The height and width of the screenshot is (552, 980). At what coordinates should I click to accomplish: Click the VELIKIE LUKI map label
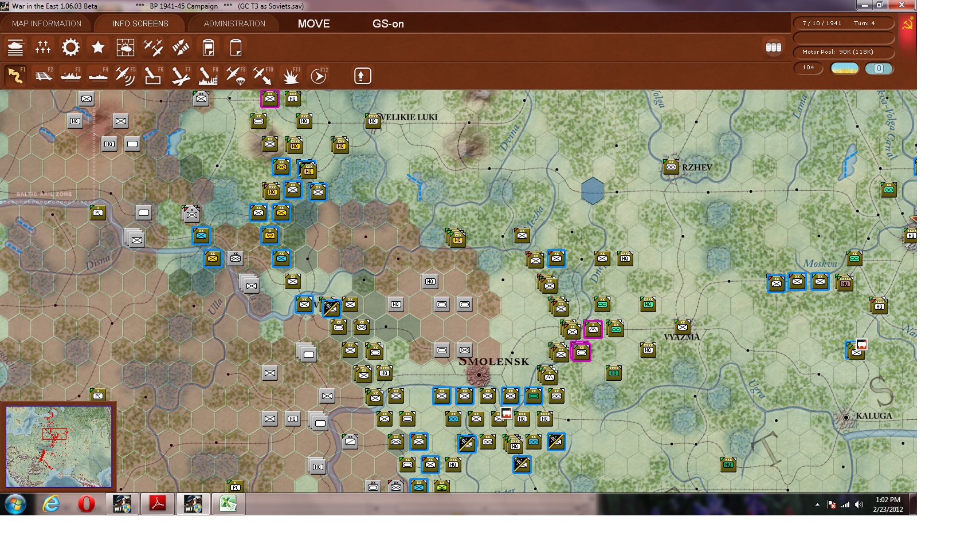coord(409,117)
